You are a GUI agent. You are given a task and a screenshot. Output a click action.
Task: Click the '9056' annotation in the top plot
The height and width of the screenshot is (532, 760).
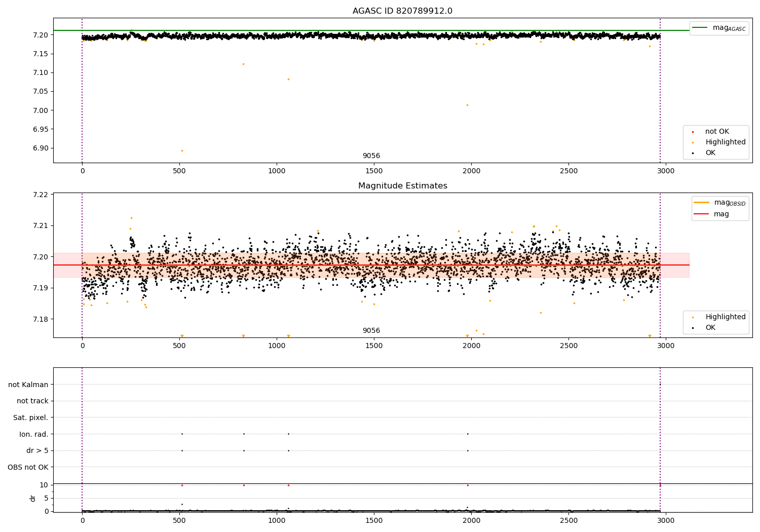pyautogui.click(x=371, y=156)
